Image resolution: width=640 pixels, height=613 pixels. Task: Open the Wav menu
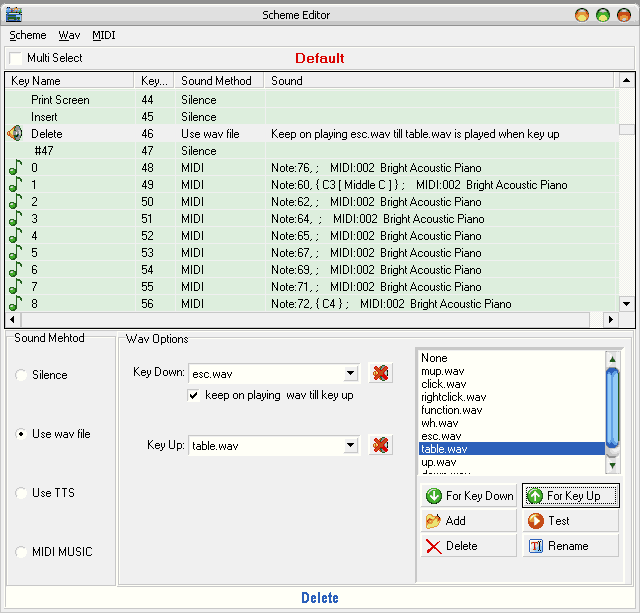(69, 35)
